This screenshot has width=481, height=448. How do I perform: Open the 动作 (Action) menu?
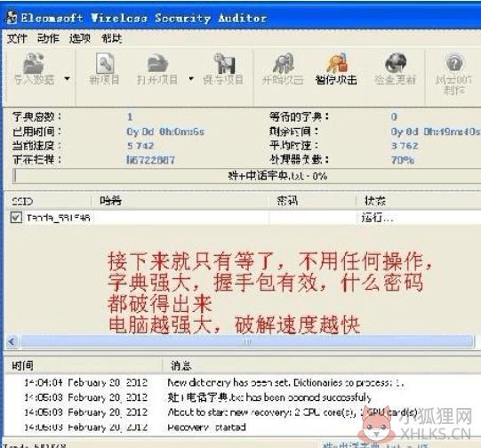tap(48, 38)
